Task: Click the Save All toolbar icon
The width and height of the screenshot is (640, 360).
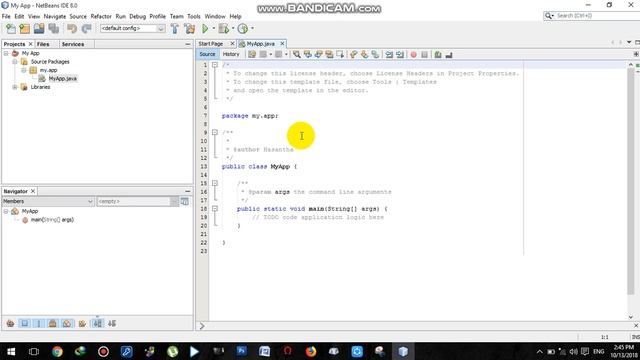Action: [x=53, y=29]
